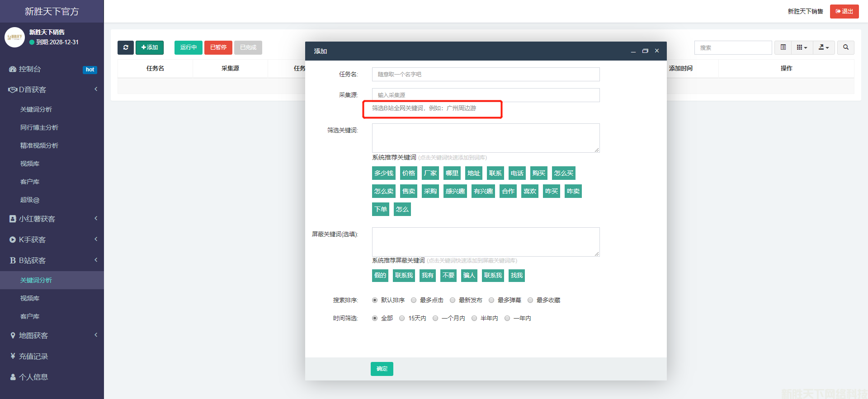Open the export data dropdown
Viewport: 868px width, 399px height.
point(824,47)
